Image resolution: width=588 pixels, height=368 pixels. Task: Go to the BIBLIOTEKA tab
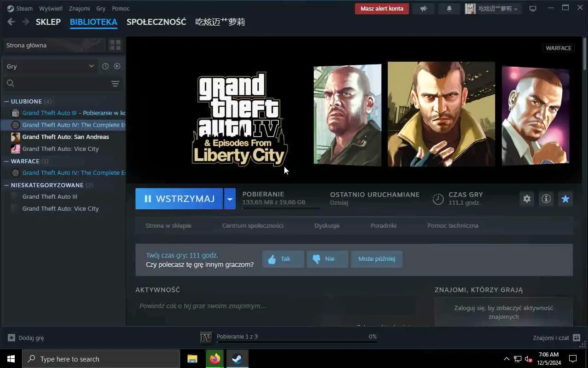pyautogui.click(x=94, y=22)
